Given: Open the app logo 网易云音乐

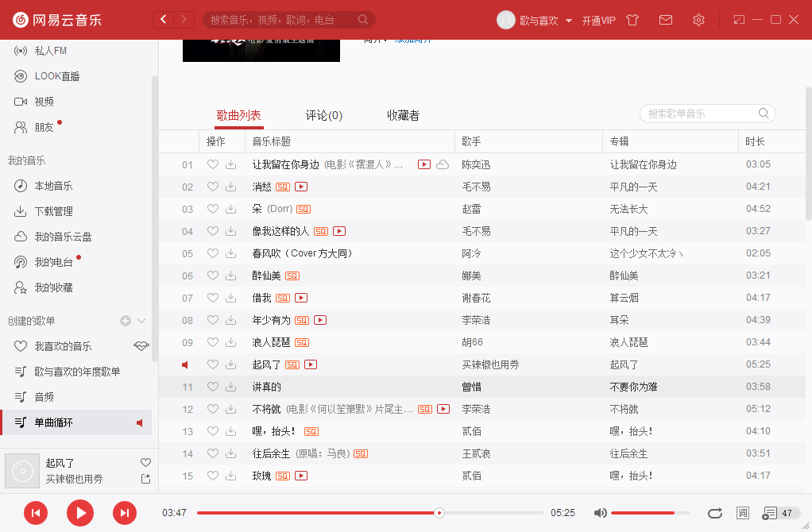Looking at the screenshot, I should click(57, 20).
